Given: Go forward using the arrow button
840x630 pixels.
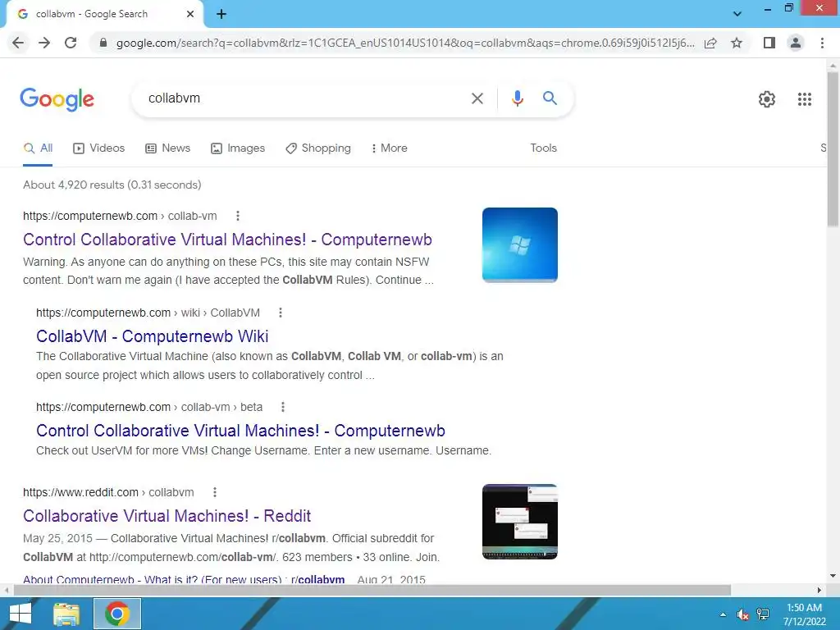Looking at the screenshot, I should [44, 43].
